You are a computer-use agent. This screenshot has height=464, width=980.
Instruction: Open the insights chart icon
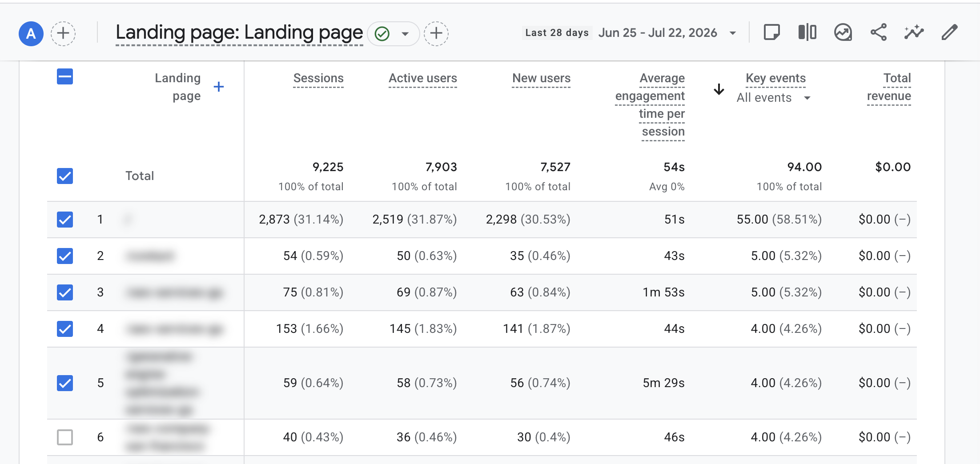843,33
